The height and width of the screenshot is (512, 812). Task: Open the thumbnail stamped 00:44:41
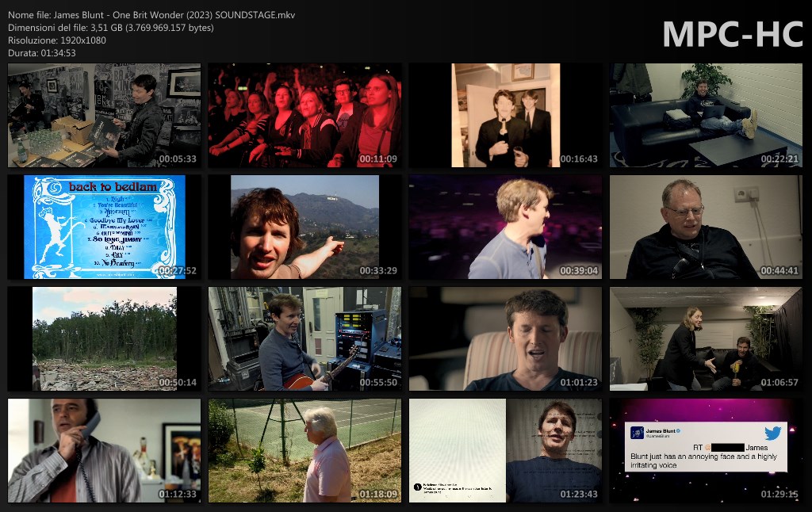(706, 227)
